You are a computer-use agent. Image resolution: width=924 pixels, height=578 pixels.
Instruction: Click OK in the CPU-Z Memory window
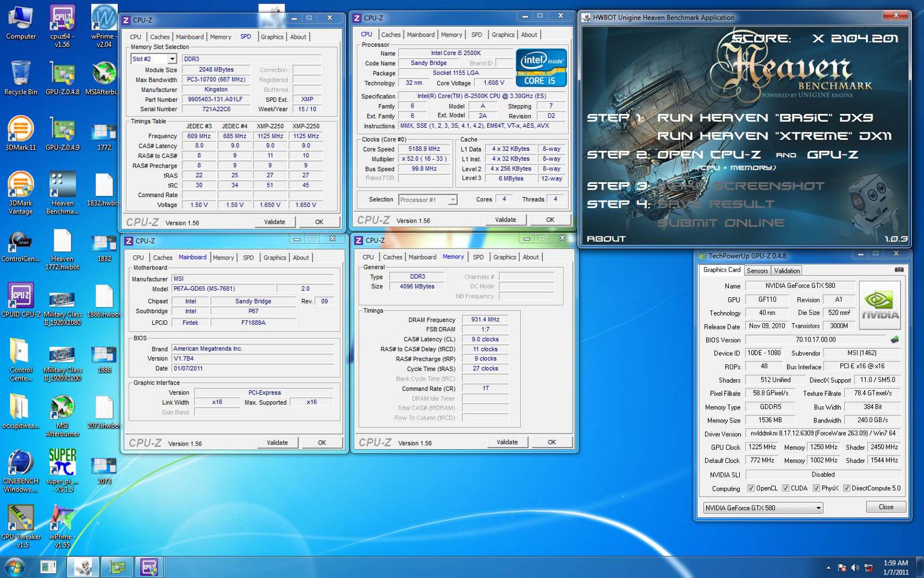pyautogui.click(x=552, y=442)
